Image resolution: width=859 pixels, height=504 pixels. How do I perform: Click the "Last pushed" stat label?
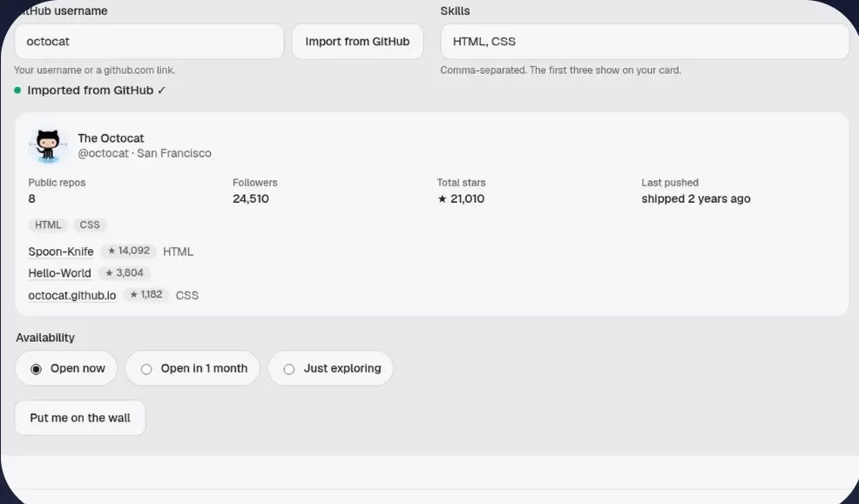point(670,183)
